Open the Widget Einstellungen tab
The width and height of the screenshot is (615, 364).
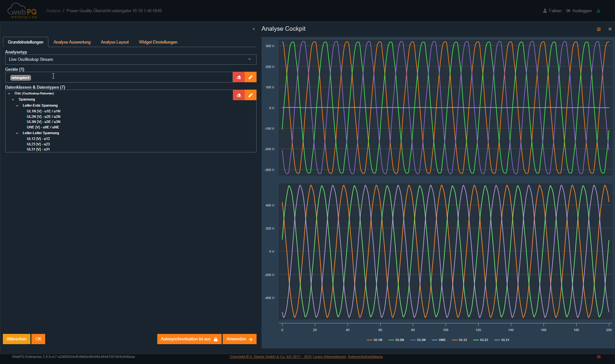(x=158, y=42)
